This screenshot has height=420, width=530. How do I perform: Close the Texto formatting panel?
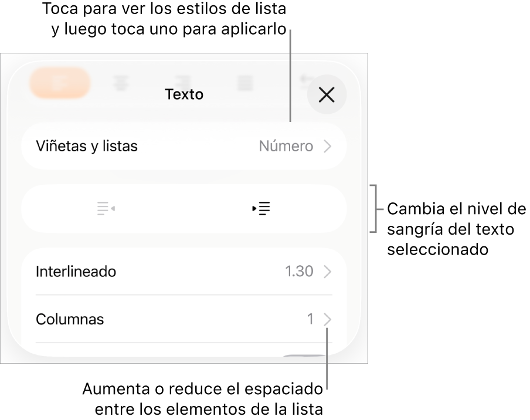(x=327, y=94)
